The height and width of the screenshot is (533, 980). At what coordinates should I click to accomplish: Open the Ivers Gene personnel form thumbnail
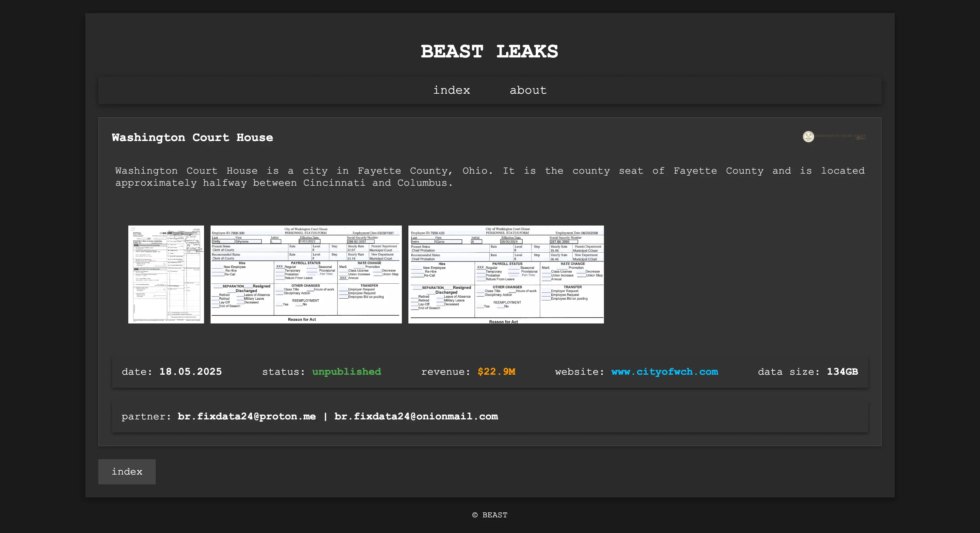(x=506, y=274)
